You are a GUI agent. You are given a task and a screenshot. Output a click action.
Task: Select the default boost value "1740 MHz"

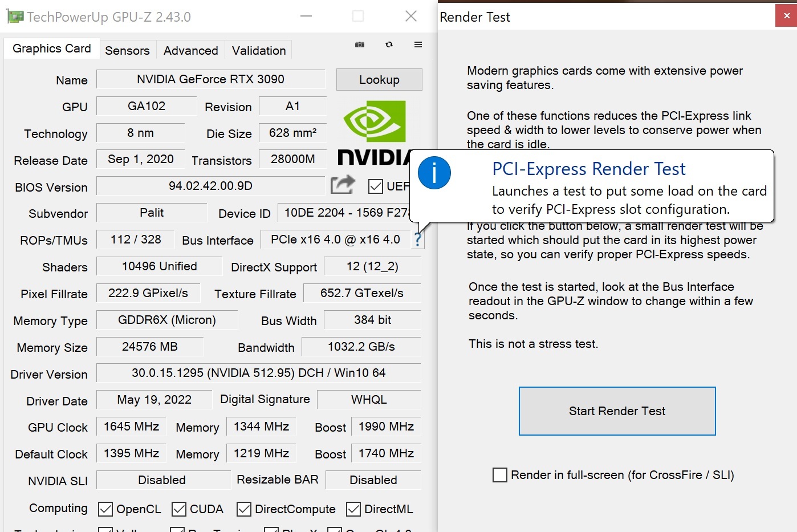[x=386, y=453]
